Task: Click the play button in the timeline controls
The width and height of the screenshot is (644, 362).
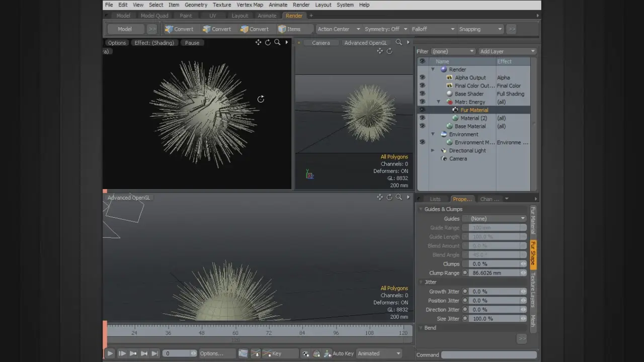Action: (x=110, y=353)
